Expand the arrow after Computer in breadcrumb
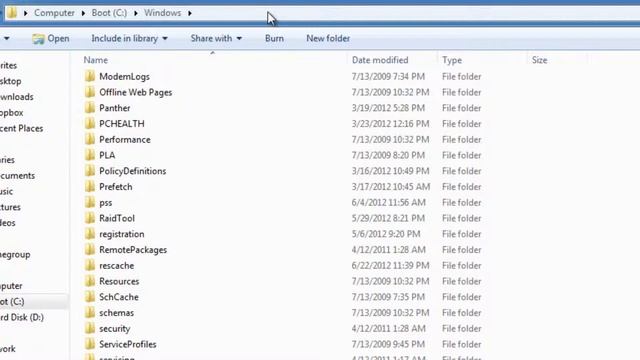This screenshot has width=640, height=360. pyautogui.click(x=83, y=13)
